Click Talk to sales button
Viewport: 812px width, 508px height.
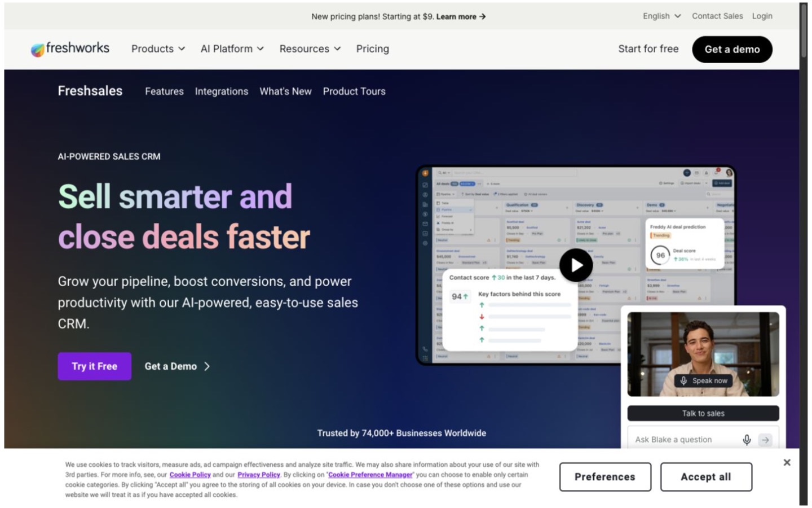coord(703,413)
